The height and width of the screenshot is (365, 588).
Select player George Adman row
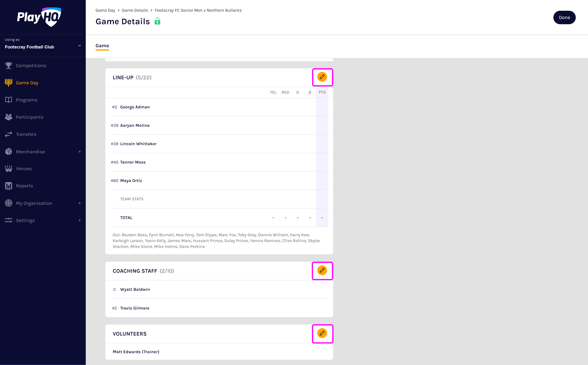click(x=135, y=107)
